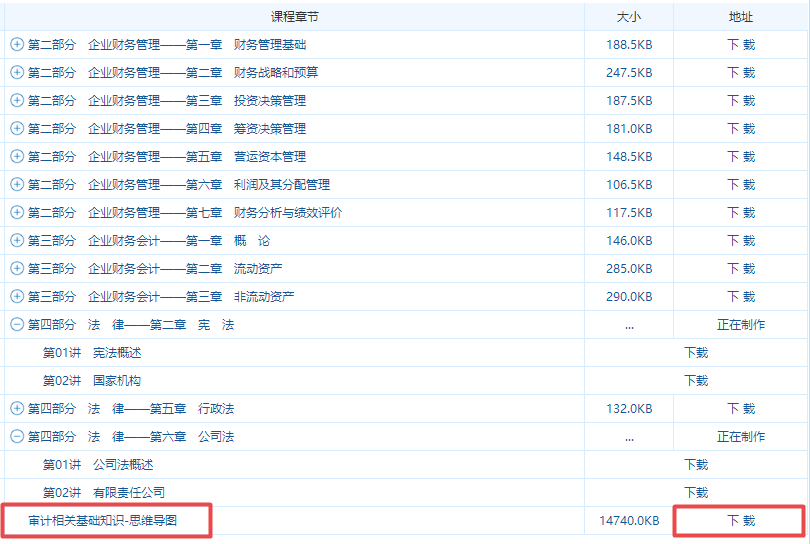Select 第二部分 企业财务管理 第一章 财务管理基础 title

click(167, 45)
